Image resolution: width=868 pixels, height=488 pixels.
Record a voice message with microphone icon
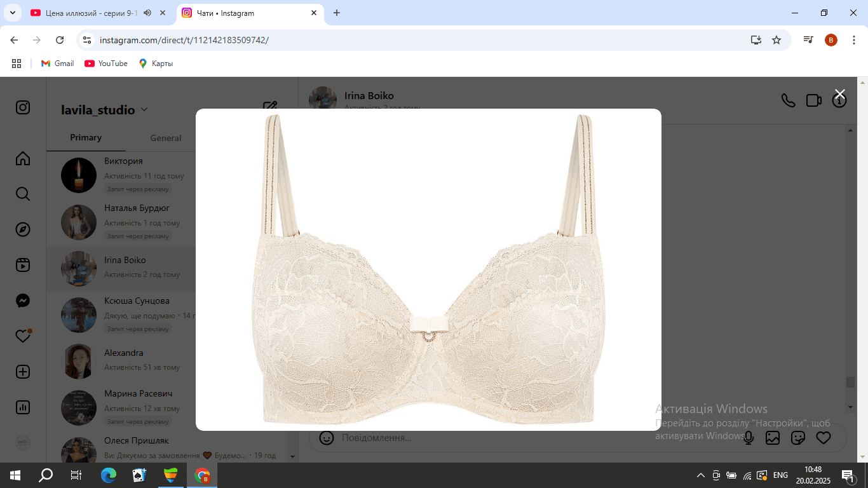click(x=749, y=438)
